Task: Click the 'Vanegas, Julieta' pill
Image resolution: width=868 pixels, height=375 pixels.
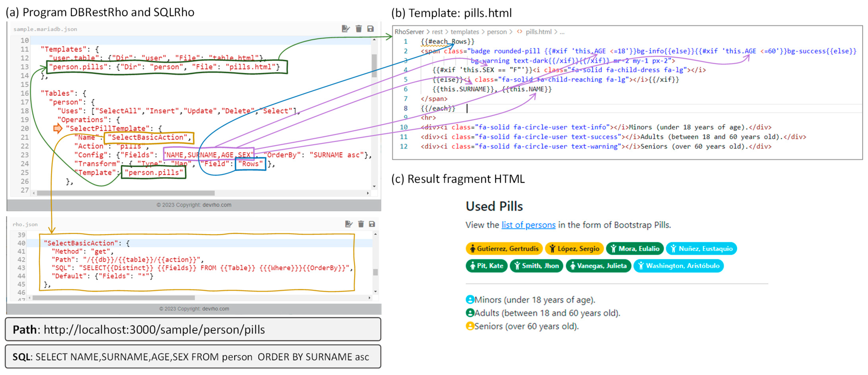Action: (x=599, y=266)
